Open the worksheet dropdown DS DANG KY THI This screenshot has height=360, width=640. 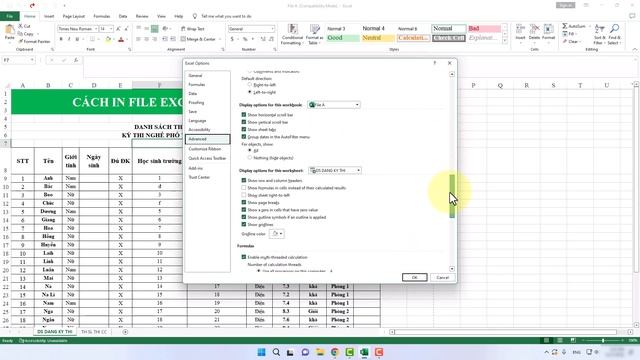pyautogui.click(x=335, y=170)
